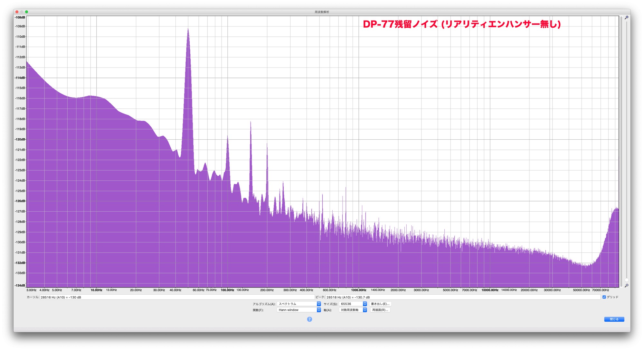Open the 関数 dropdown showing Hann window

point(299,310)
